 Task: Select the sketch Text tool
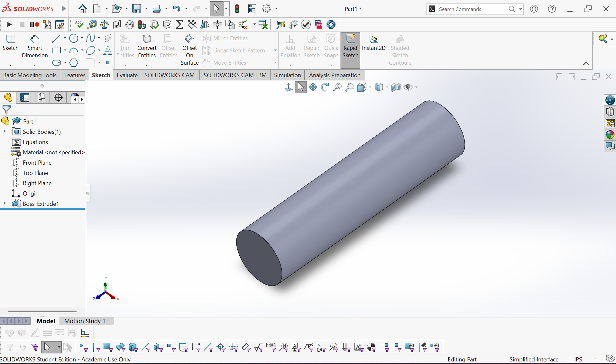(108, 50)
